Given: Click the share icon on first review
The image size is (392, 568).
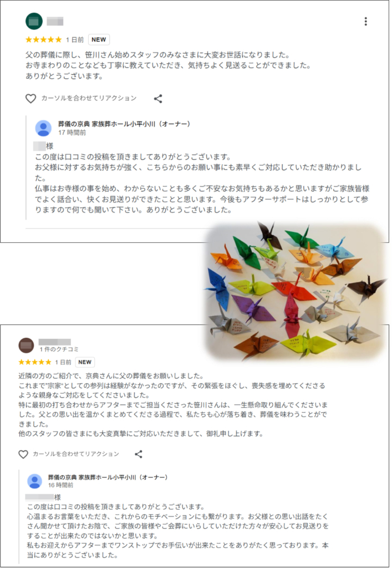Looking at the screenshot, I should click(x=158, y=99).
